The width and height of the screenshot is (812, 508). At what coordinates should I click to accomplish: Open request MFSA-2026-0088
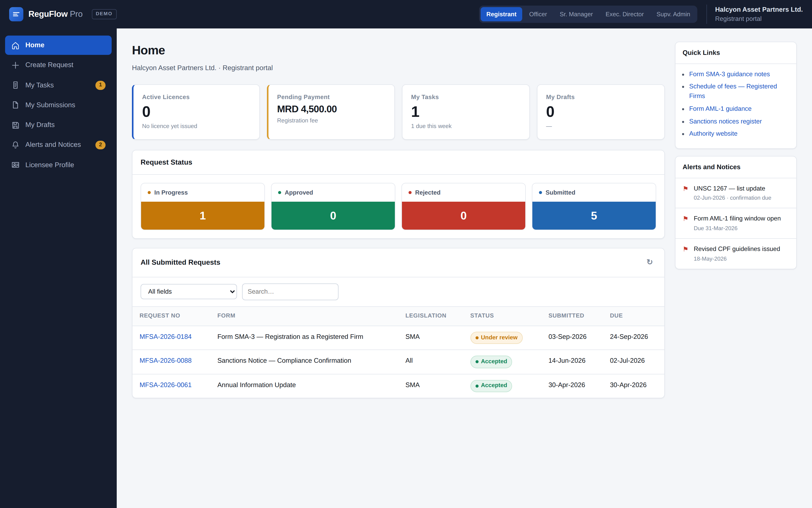pyautogui.click(x=165, y=360)
